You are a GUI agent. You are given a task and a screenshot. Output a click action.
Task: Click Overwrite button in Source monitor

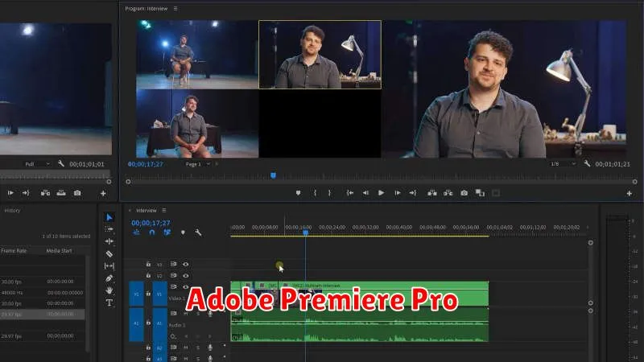pos(61,193)
